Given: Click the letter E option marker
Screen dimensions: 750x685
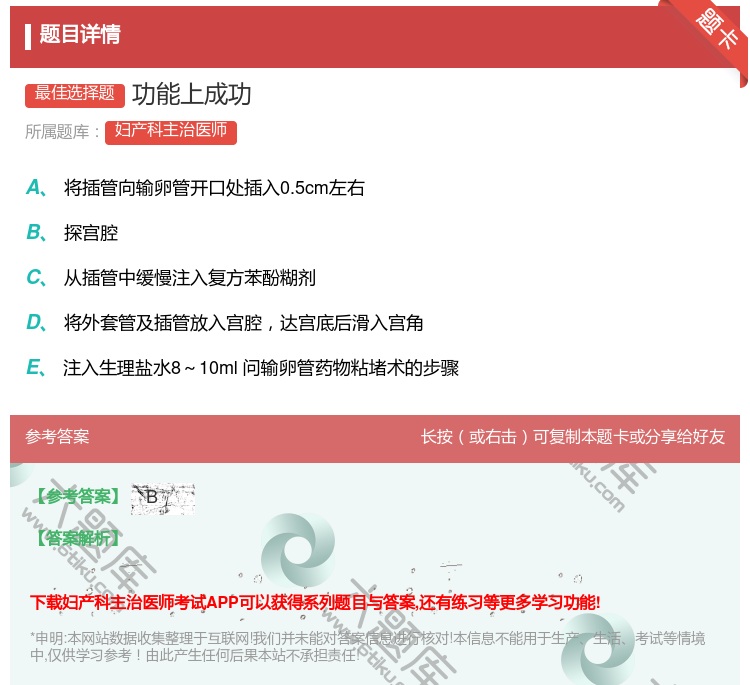Looking at the screenshot, I should click(36, 368).
